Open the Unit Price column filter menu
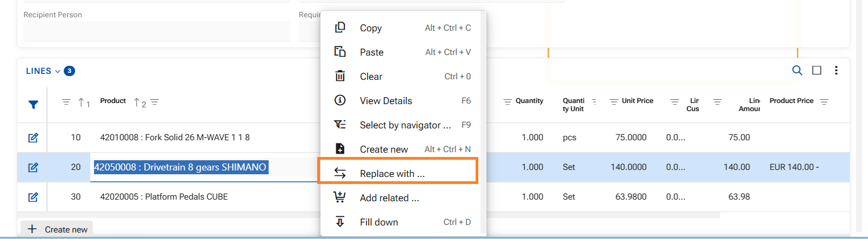The height and width of the screenshot is (239, 868). click(x=613, y=101)
